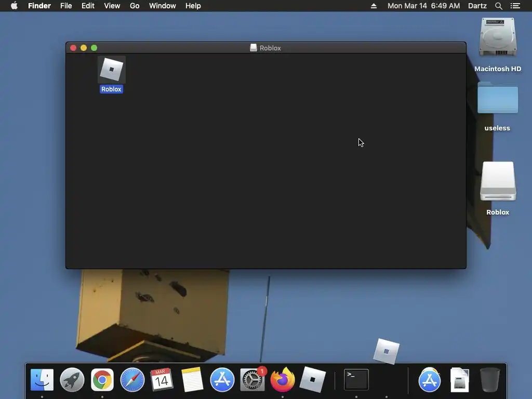The image size is (532, 399).
Task: Open App Store icon beside the disk image
Action: coord(430,380)
